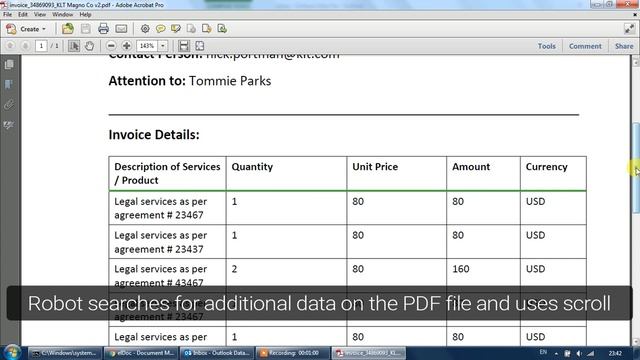Add a sticky note comment

pos(160,29)
